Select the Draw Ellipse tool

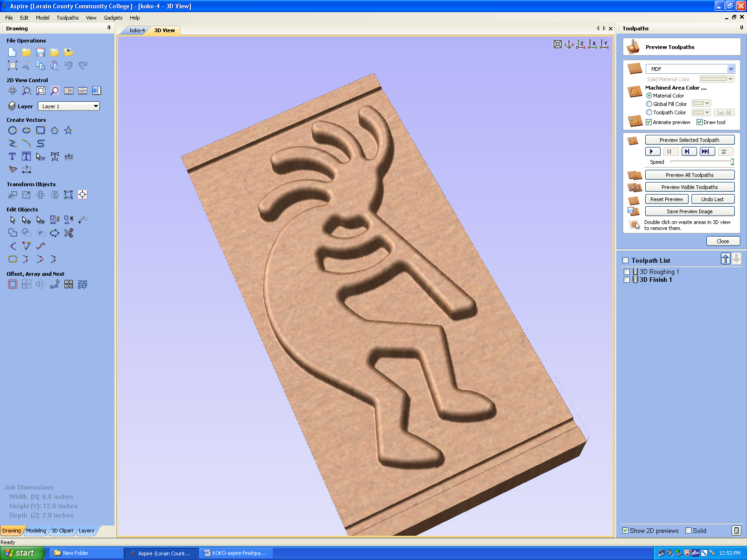pyautogui.click(x=26, y=130)
